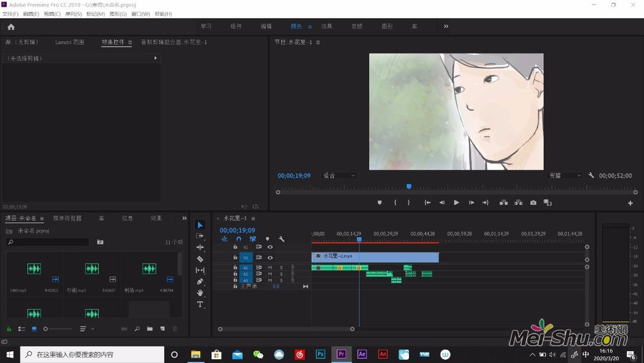
Task: Select the Selection tool arrow
Action: tap(200, 225)
